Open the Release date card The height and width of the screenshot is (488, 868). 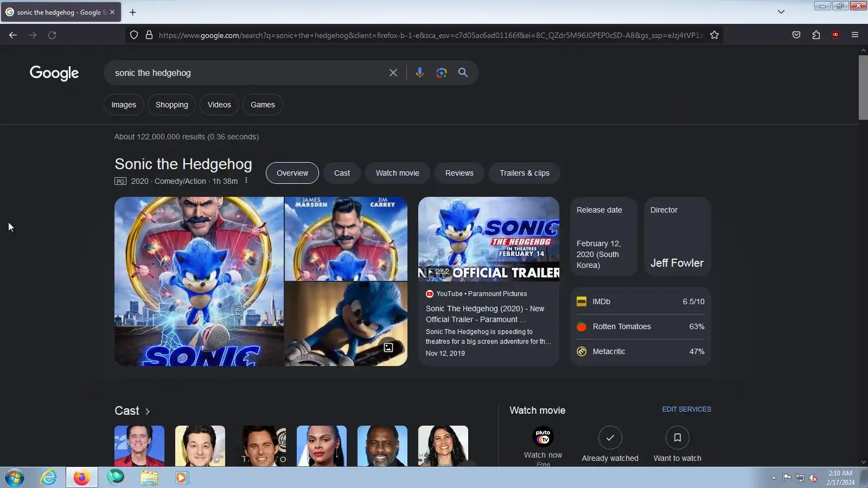tap(603, 236)
